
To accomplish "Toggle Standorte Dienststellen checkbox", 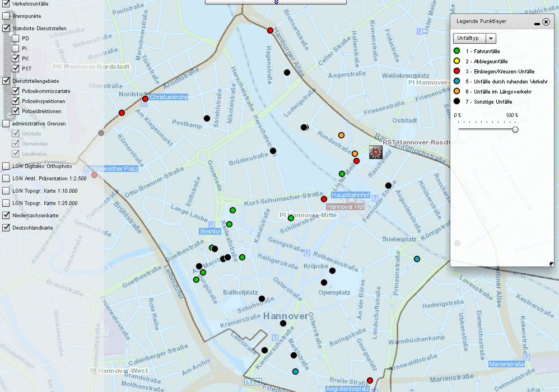I will [6, 28].
